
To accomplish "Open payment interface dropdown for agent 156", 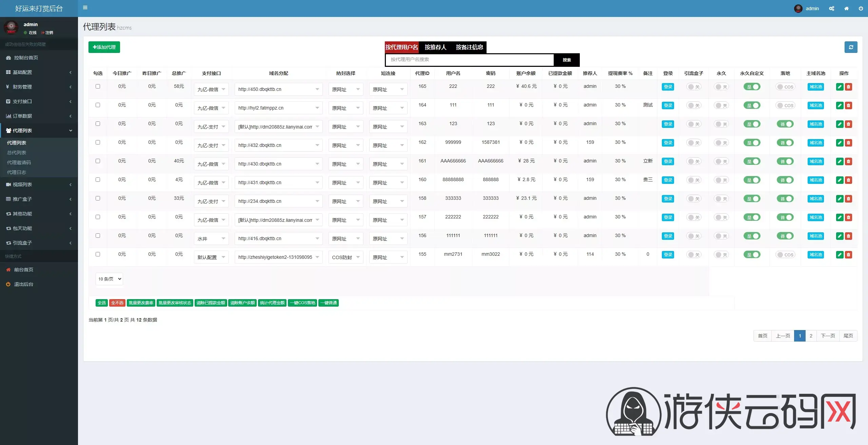I will coord(211,238).
